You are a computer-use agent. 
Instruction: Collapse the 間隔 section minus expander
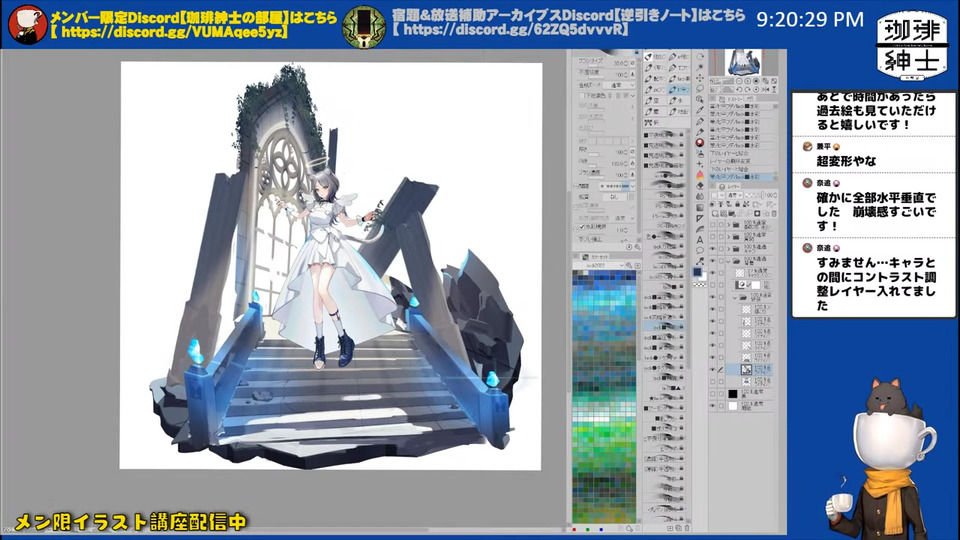576,186
